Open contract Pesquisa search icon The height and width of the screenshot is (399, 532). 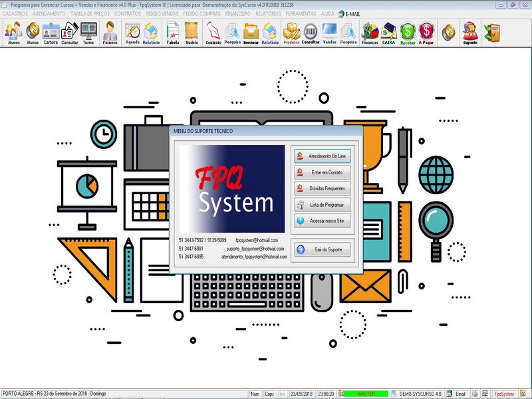point(232,33)
